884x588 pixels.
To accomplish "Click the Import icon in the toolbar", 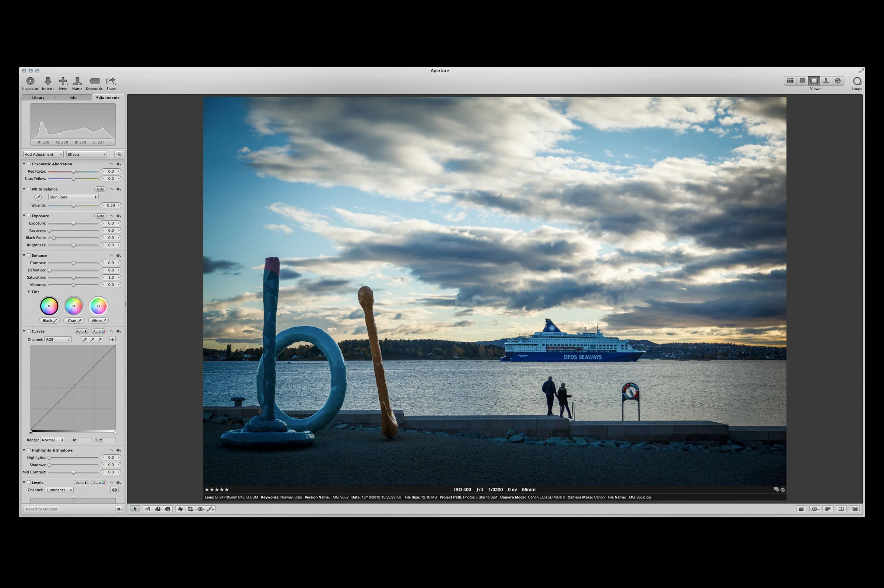I will click(48, 81).
